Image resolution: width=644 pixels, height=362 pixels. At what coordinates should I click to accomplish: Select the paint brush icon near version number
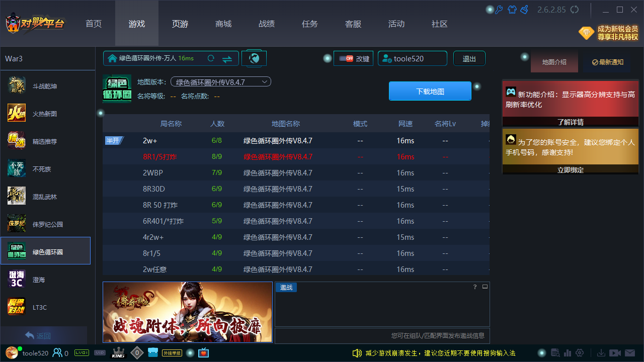pyautogui.click(x=525, y=10)
